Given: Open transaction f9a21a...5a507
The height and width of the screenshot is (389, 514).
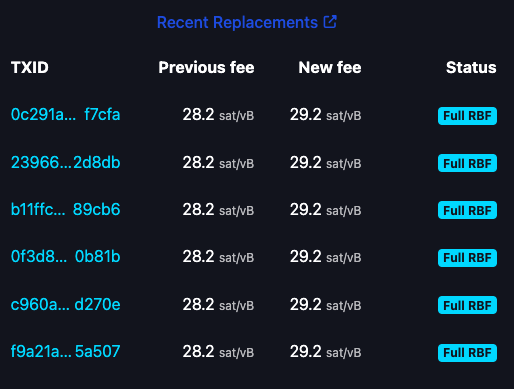Looking at the screenshot, I should pyautogui.click(x=65, y=352).
